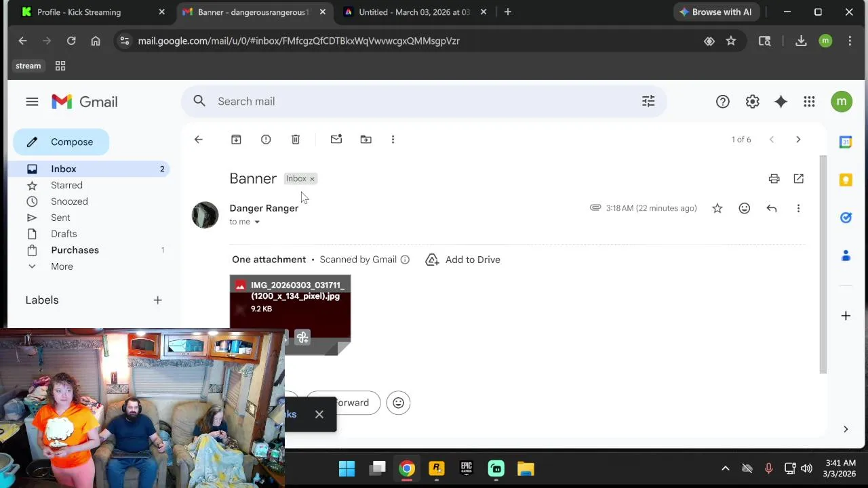Go to the next (older) email
This screenshot has height=488, width=868.
click(x=798, y=139)
